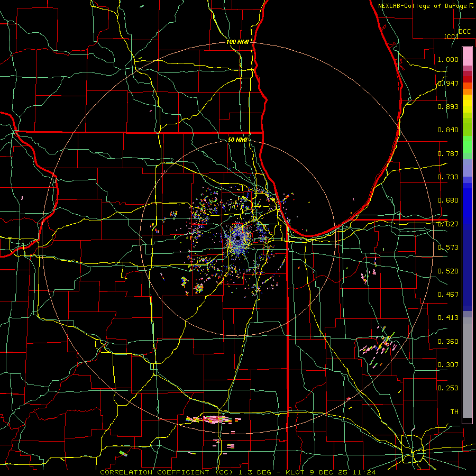Click "CORRELATION COEFFICIENT (CC)" in the bottom caption
Image resolution: width=476 pixels, height=476 pixels.
point(167,472)
